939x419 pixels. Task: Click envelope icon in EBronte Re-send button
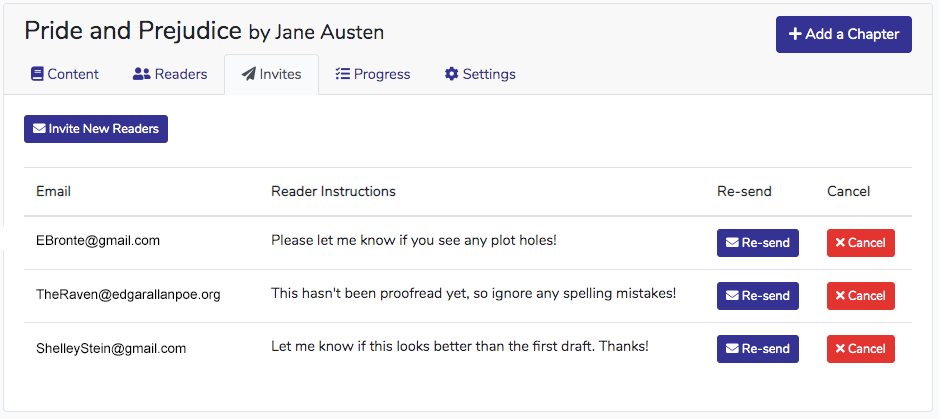tap(732, 243)
